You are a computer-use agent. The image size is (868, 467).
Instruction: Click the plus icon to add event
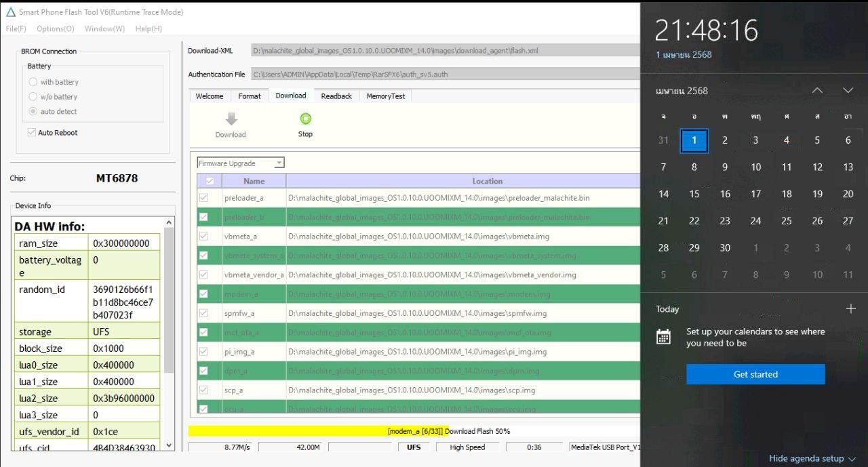(x=850, y=309)
